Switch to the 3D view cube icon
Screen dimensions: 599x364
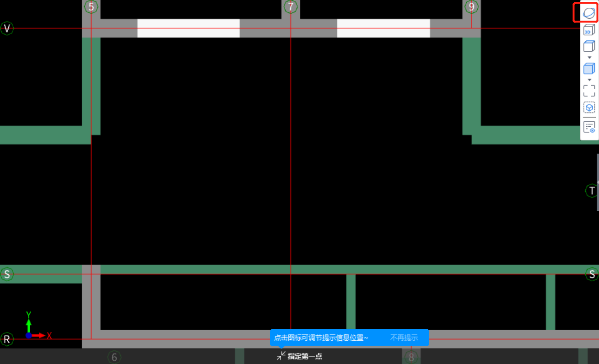tap(589, 31)
